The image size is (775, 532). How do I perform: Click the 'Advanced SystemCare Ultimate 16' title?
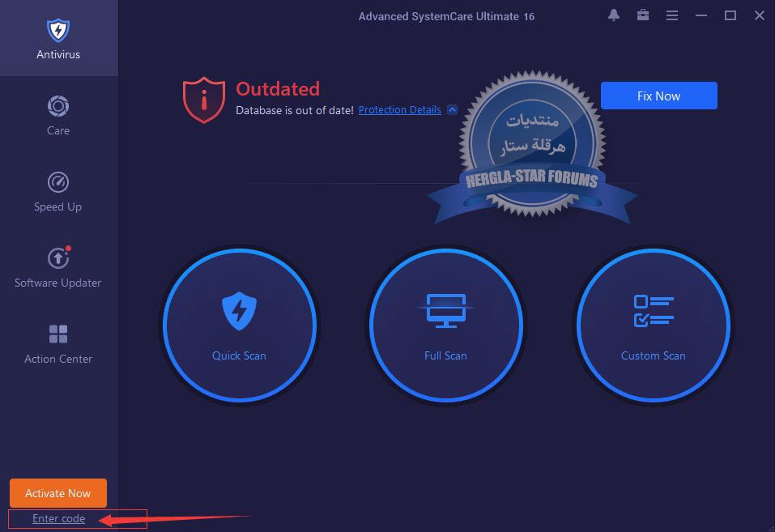point(446,16)
